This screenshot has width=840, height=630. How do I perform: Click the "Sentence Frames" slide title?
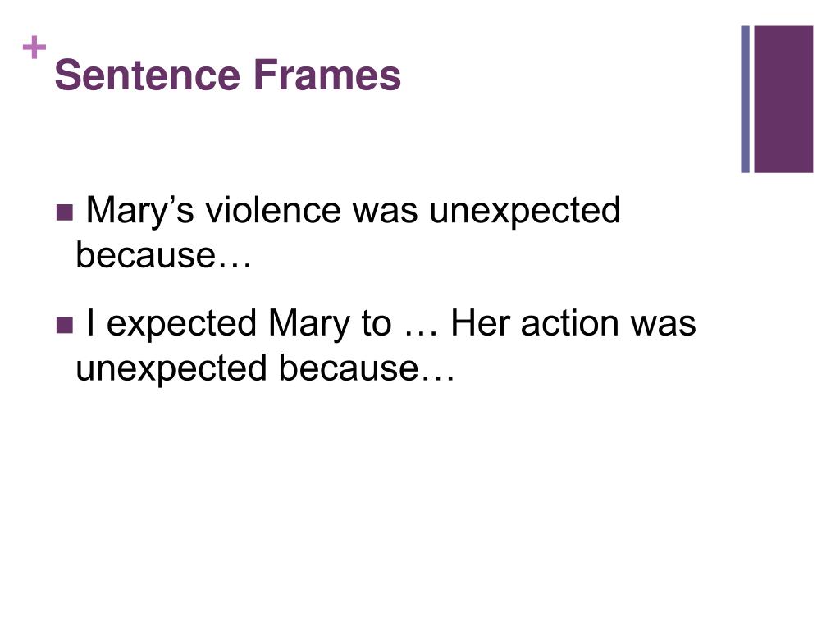click(227, 75)
